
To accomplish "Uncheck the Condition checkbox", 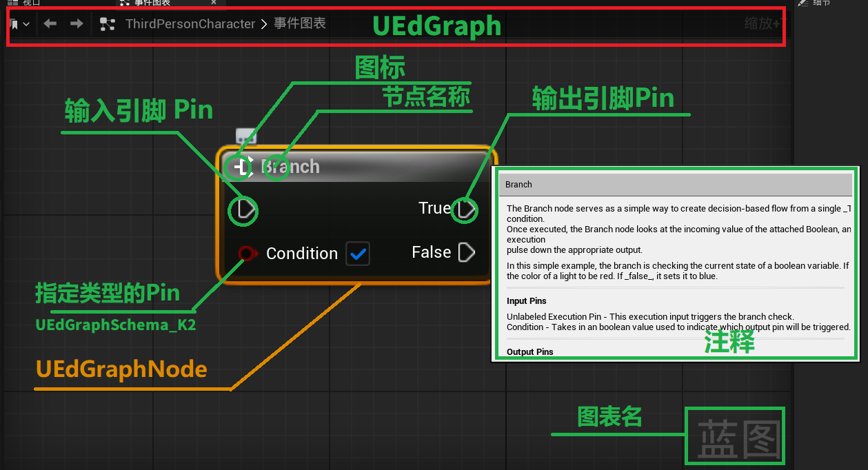I will click(358, 254).
